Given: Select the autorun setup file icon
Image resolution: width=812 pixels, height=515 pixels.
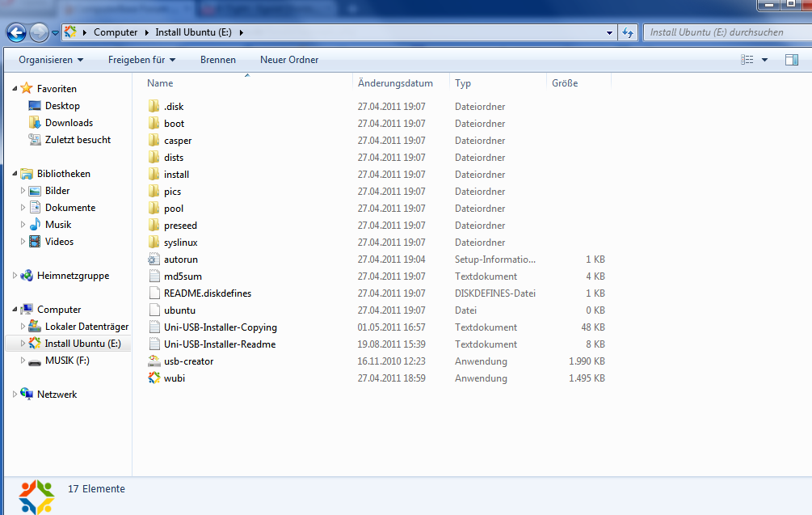Looking at the screenshot, I should click(x=154, y=260).
